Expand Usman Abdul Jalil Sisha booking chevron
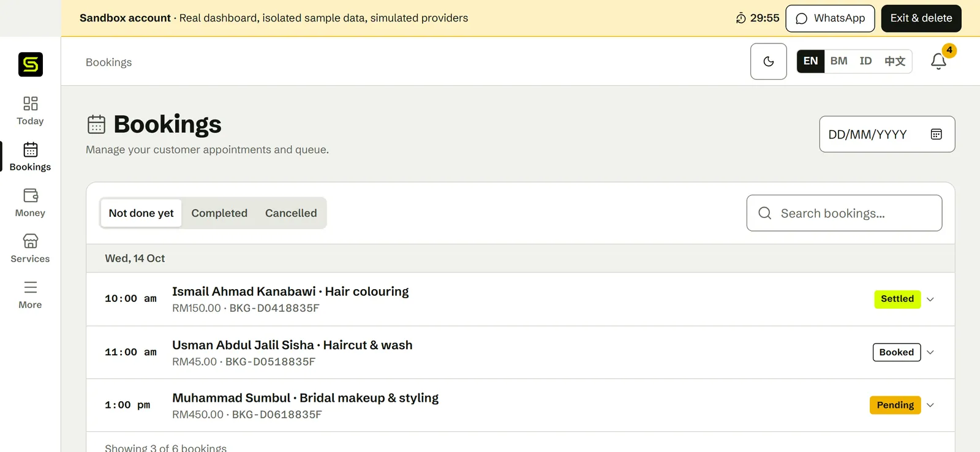The width and height of the screenshot is (980, 452). pos(930,352)
